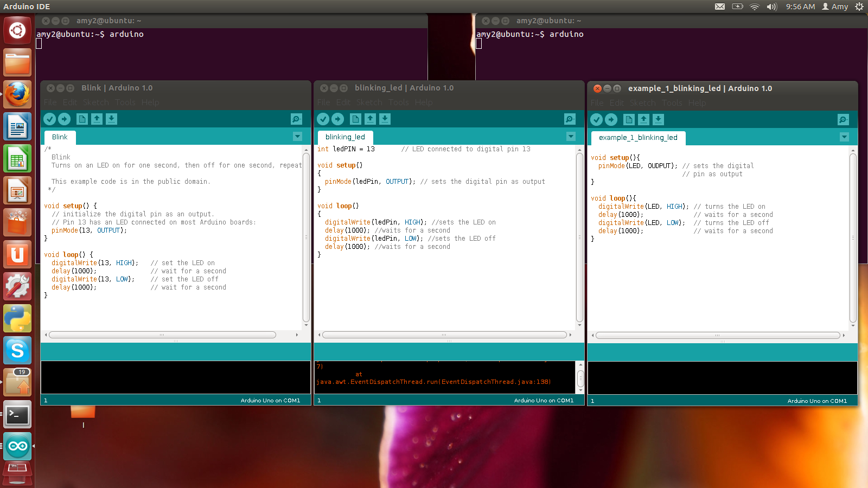Screen dimensions: 868x488
Task: Upload the example_1_blinking_led sketch
Action: coord(611,119)
